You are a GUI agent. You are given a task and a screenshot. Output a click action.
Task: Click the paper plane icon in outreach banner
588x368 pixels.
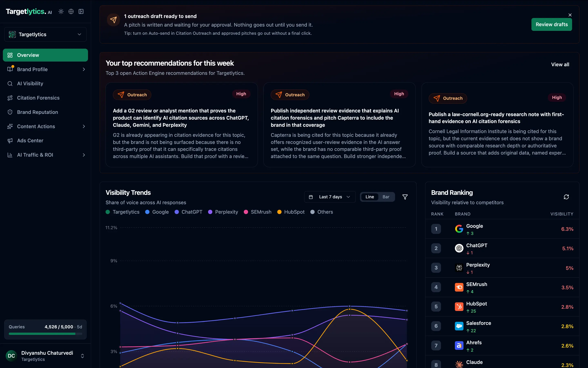pos(114,20)
